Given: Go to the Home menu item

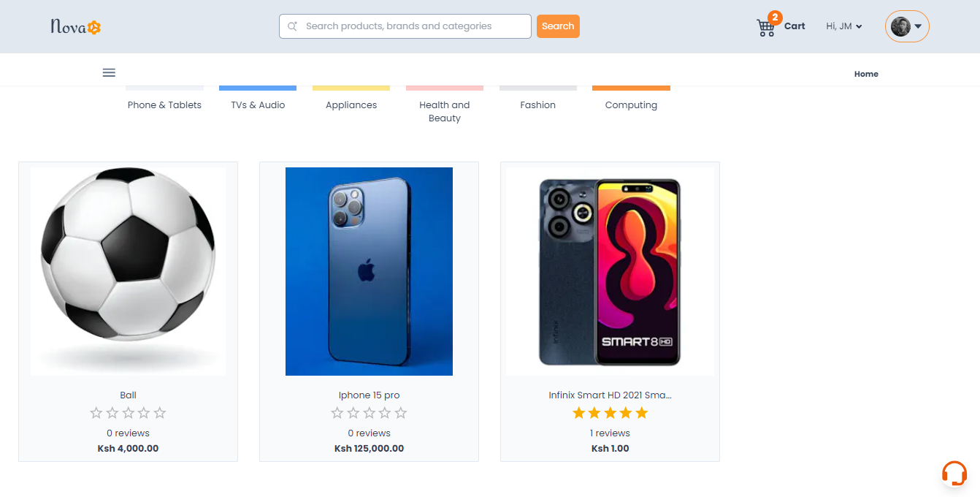Looking at the screenshot, I should pyautogui.click(x=866, y=74).
